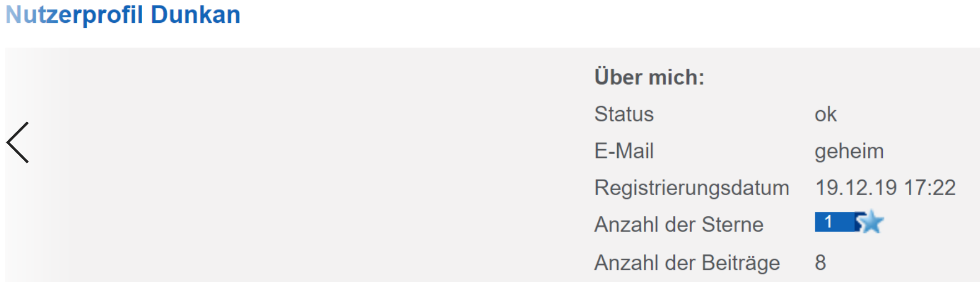Select the registration date 19.12.19
This screenshot has height=282, width=980.
(x=856, y=188)
